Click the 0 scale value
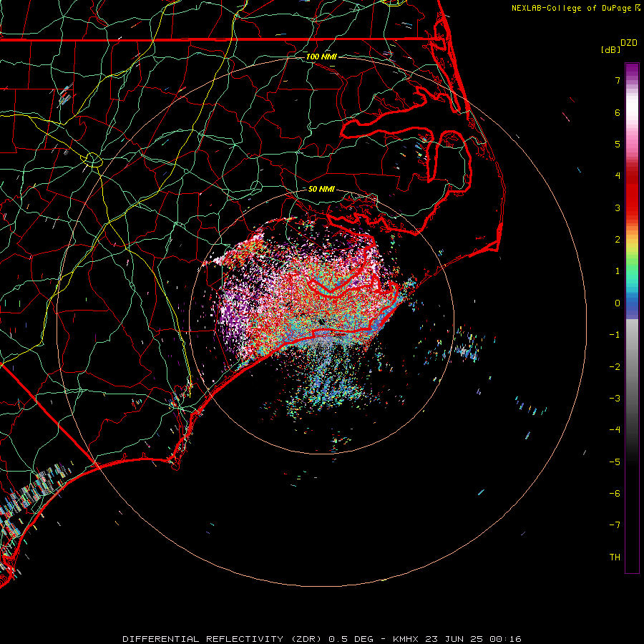This screenshot has width=644, height=644. [x=618, y=303]
